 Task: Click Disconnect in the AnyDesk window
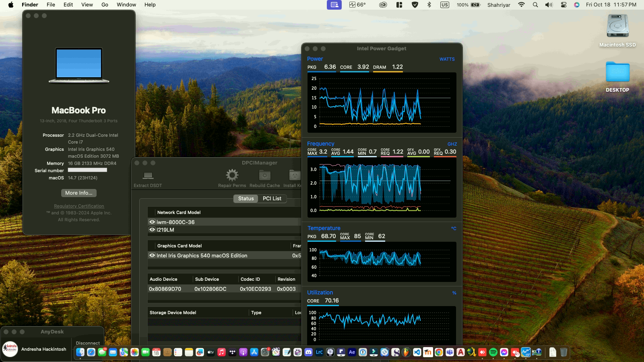coord(88,343)
